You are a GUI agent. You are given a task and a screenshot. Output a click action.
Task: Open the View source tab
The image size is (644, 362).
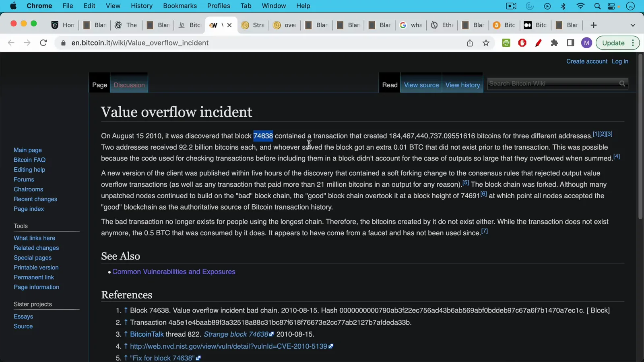[421, 85]
